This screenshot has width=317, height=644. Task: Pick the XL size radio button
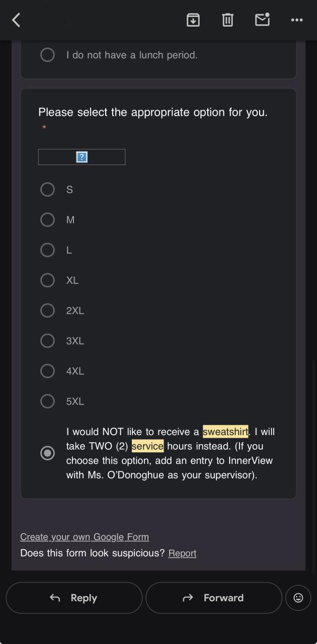tap(47, 280)
